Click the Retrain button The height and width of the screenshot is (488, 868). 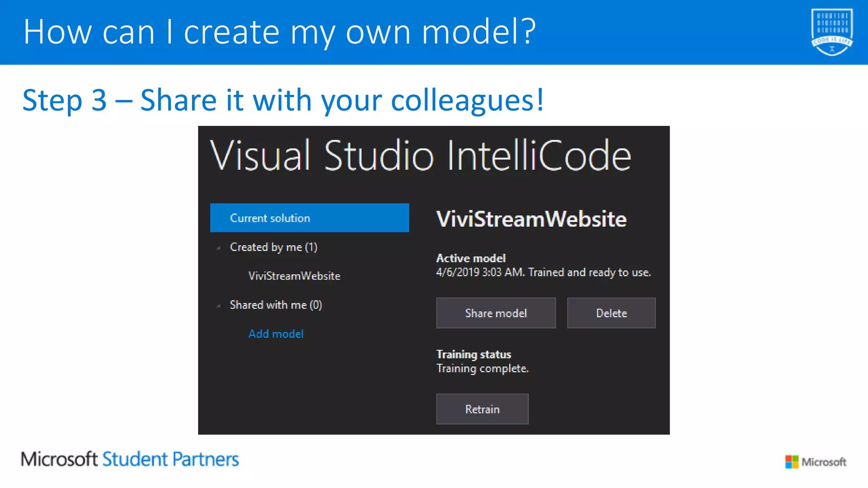coord(482,409)
